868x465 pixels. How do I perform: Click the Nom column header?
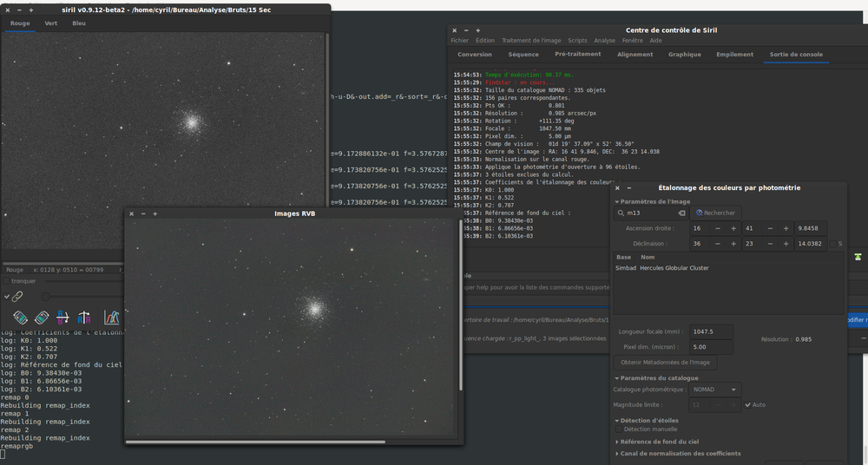[648, 258]
